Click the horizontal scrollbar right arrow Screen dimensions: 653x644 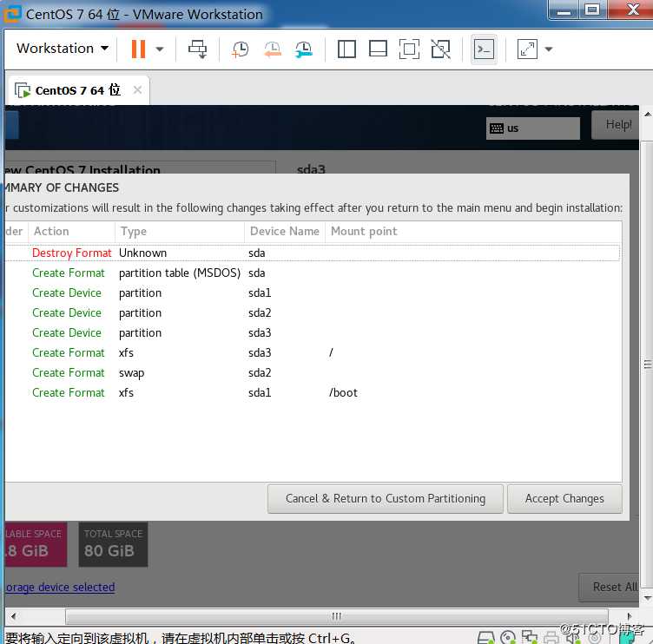629,615
